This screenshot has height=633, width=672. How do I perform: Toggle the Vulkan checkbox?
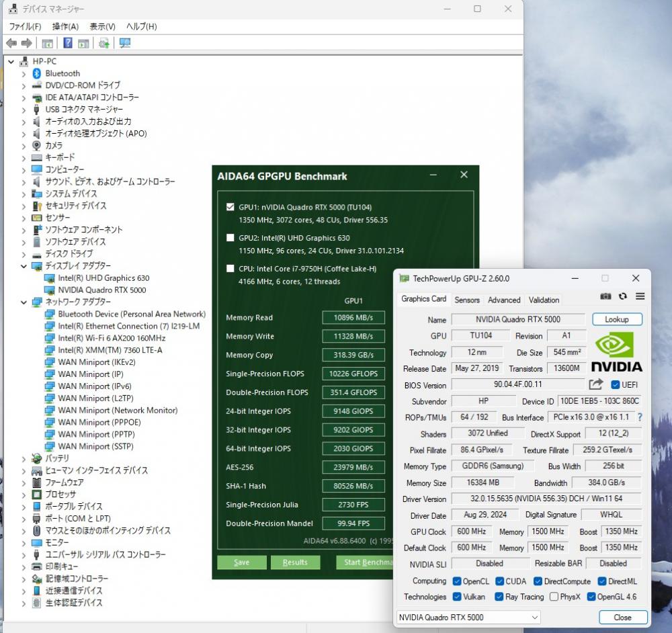[x=457, y=597]
